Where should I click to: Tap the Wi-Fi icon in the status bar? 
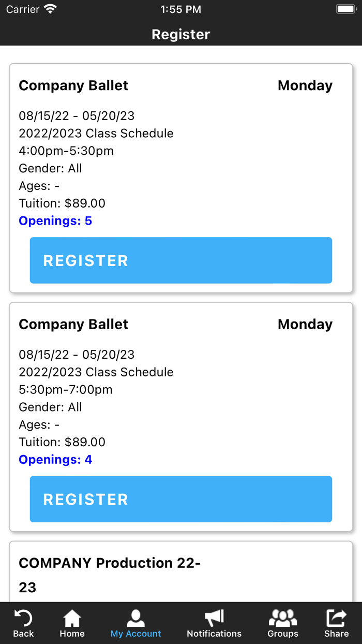coord(50,8)
